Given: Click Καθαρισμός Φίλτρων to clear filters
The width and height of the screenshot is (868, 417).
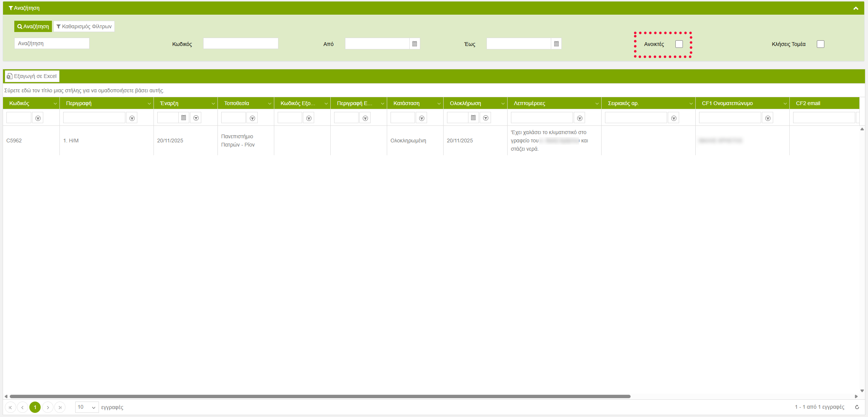Looking at the screenshot, I should [x=84, y=26].
